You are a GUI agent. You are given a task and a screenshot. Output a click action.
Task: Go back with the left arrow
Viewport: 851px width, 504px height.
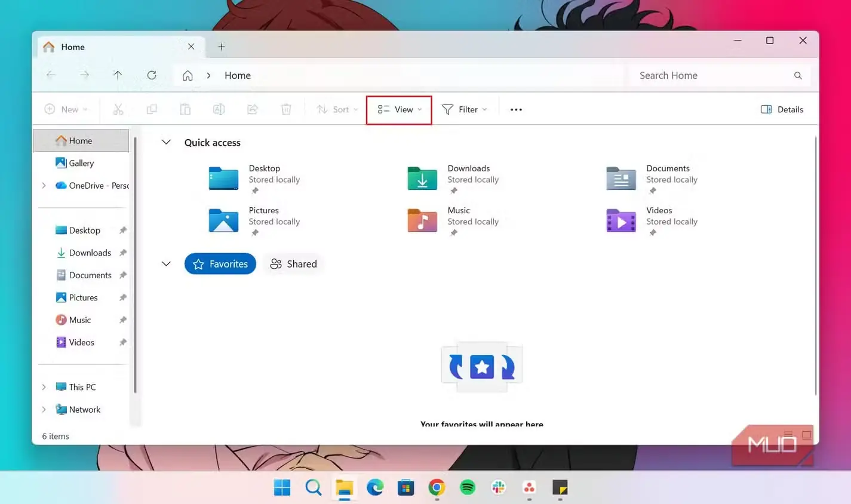coord(51,75)
